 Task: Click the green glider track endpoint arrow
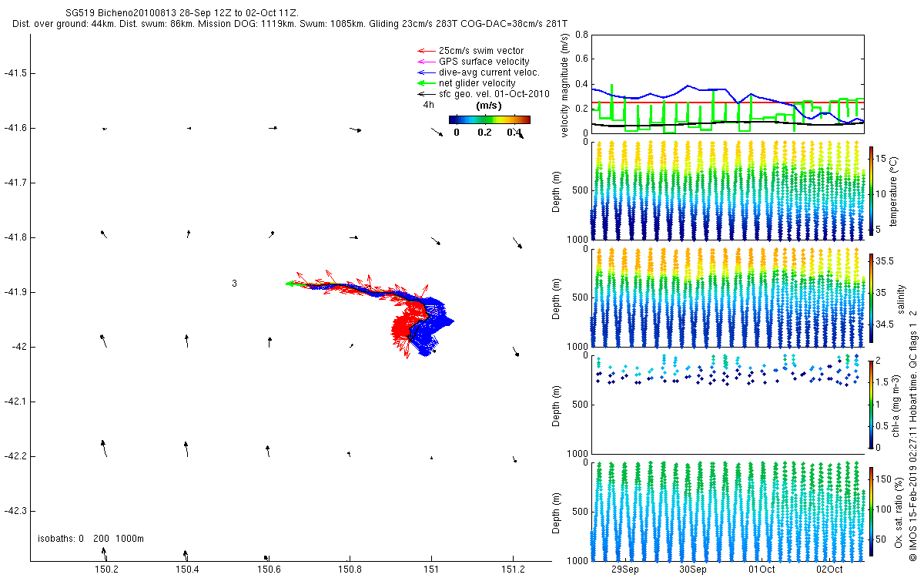pos(290,284)
